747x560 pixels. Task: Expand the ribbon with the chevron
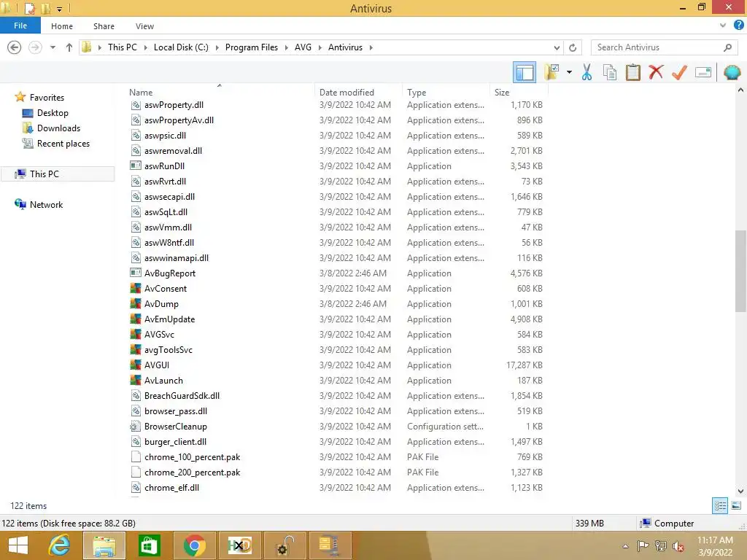coord(723,26)
